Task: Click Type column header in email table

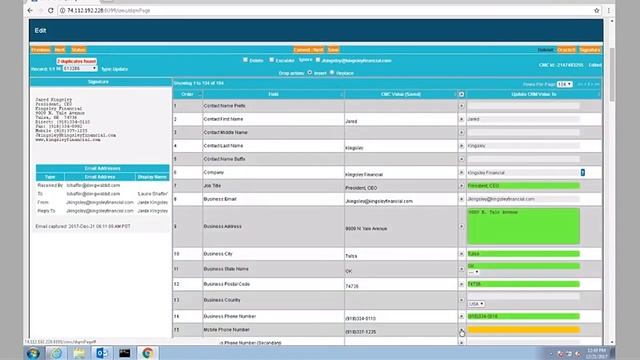Action: point(50,177)
